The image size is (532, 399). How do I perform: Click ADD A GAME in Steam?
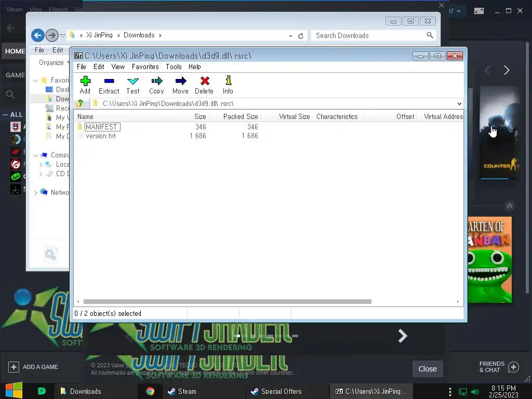tap(33, 367)
